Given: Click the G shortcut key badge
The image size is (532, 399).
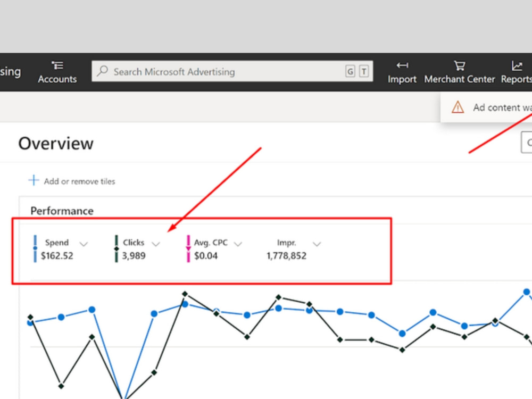Looking at the screenshot, I should 350,71.
